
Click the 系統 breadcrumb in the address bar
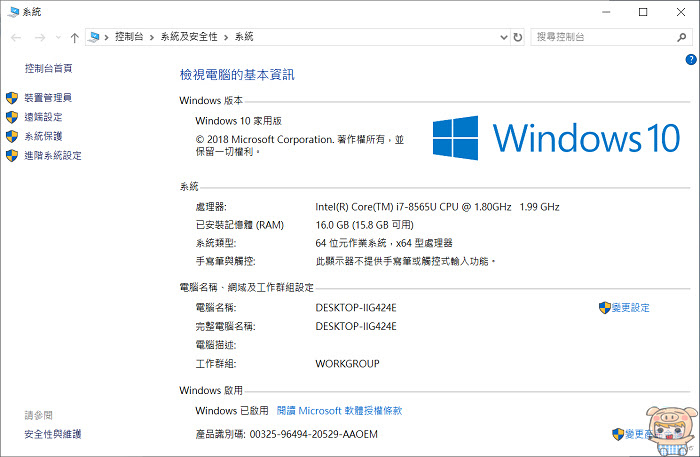point(244,37)
